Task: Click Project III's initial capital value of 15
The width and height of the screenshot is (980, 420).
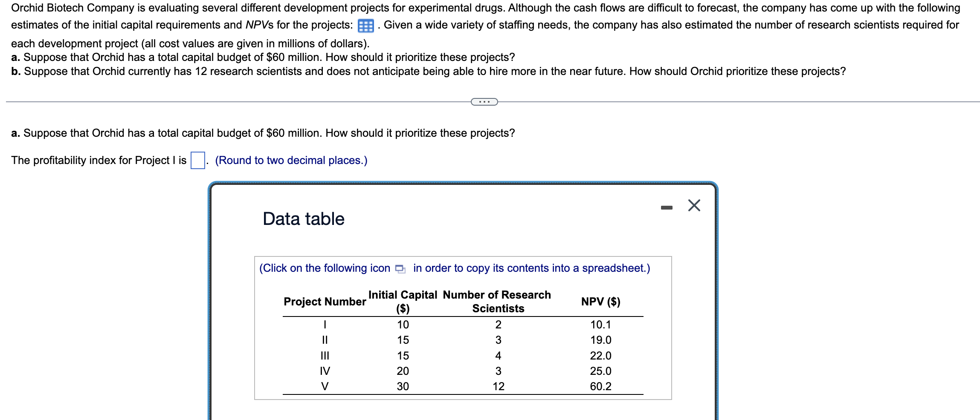Action: pos(403,355)
